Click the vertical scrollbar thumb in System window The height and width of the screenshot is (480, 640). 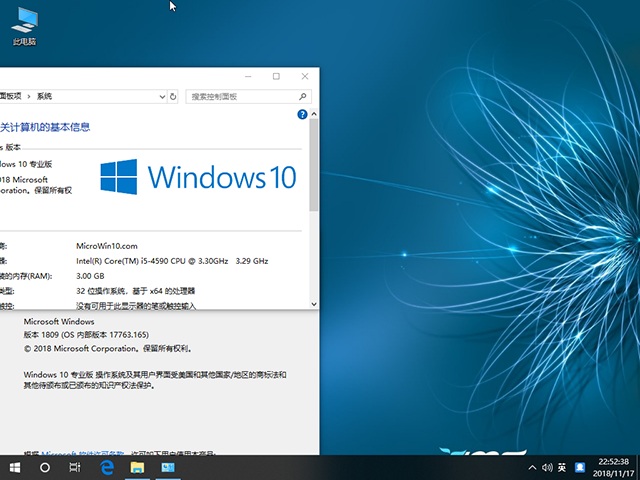[x=313, y=165]
